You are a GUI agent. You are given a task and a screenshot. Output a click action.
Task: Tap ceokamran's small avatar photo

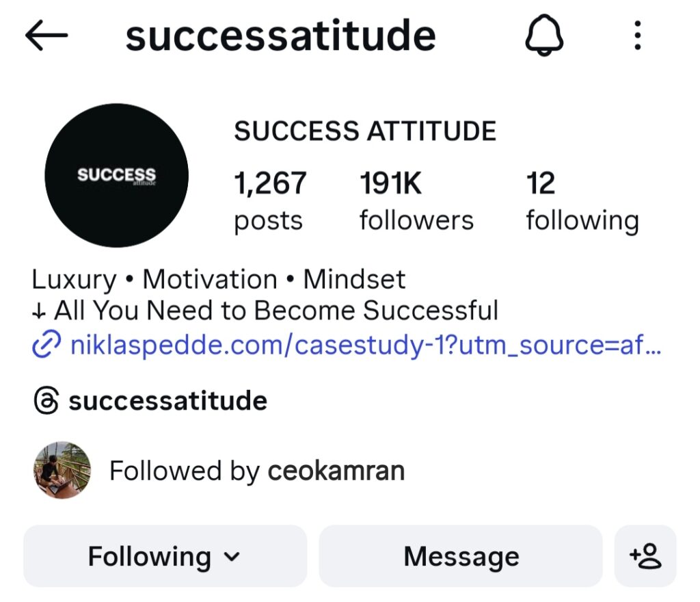tap(62, 470)
